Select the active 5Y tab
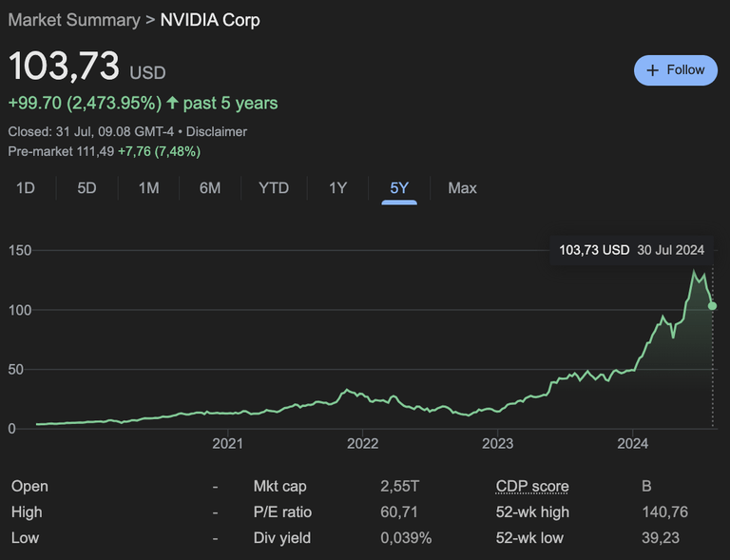 399,188
